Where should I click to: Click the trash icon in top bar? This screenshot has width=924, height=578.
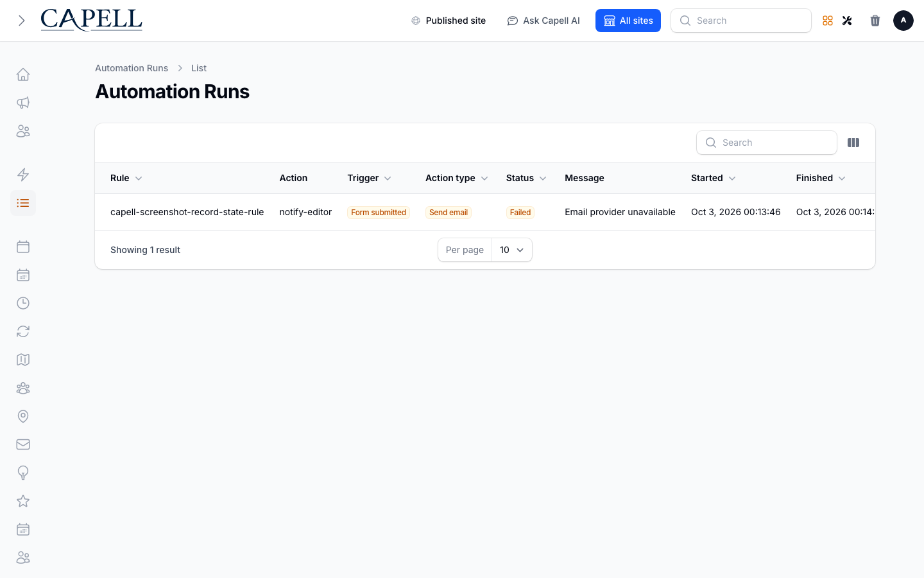point(875,21)
